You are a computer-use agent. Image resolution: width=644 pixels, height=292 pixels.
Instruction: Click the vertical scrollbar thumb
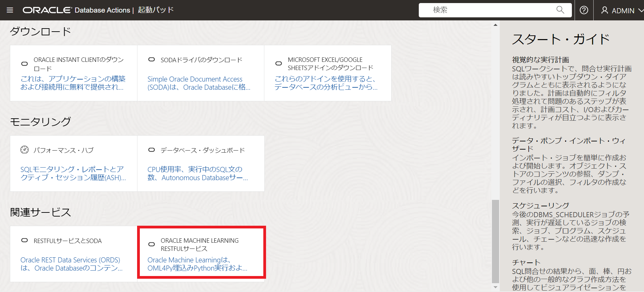click(x=495, y=241)
